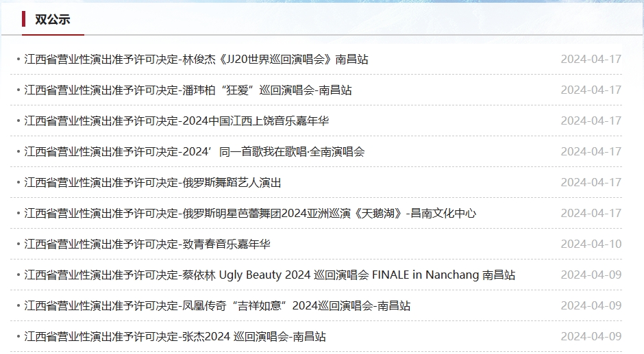Open 俄罗斯舞蹈艺人演出 decision link

click(153, 182)
